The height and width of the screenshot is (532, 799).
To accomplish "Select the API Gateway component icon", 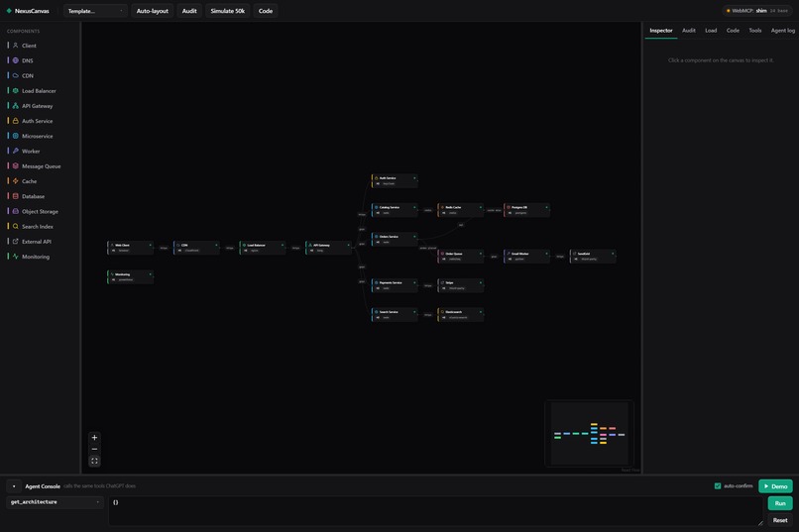I will pyautogui.click(x=15, y=106).
